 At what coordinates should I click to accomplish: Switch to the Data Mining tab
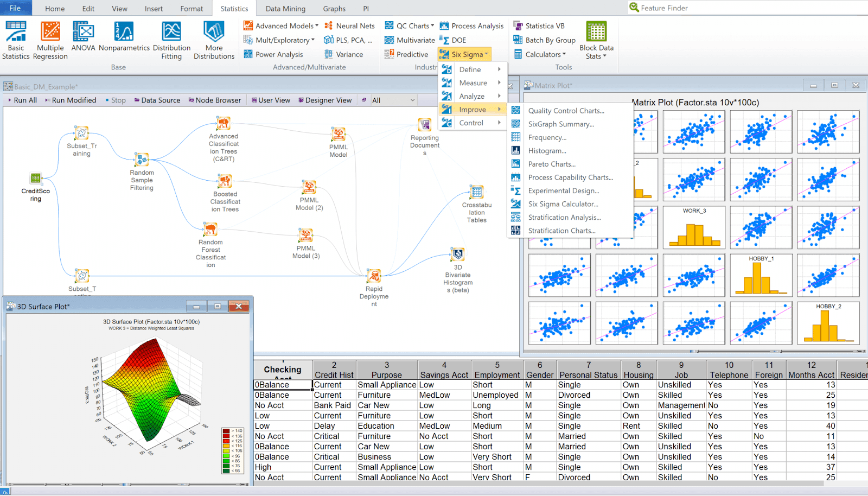coord(285,9)
